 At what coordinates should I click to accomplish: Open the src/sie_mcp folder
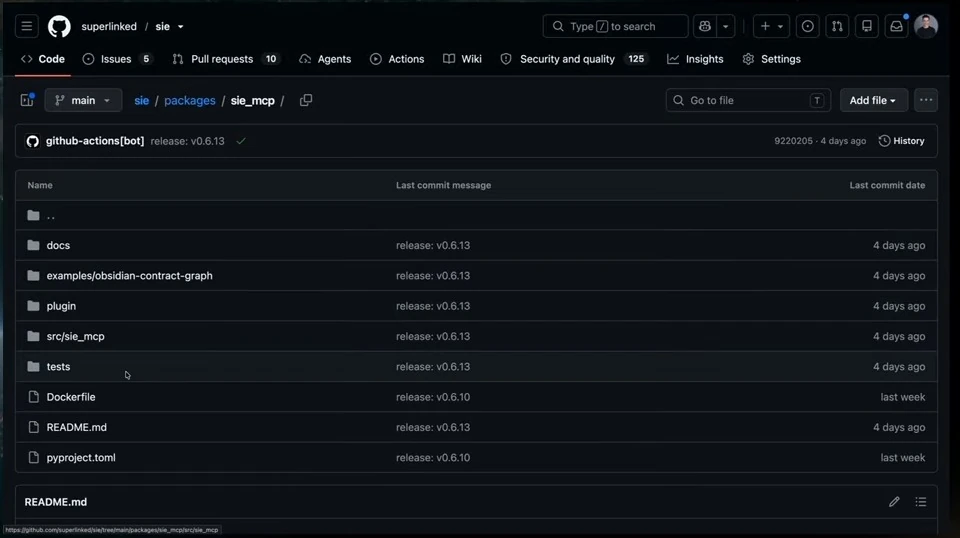click(x=75, y=336)
